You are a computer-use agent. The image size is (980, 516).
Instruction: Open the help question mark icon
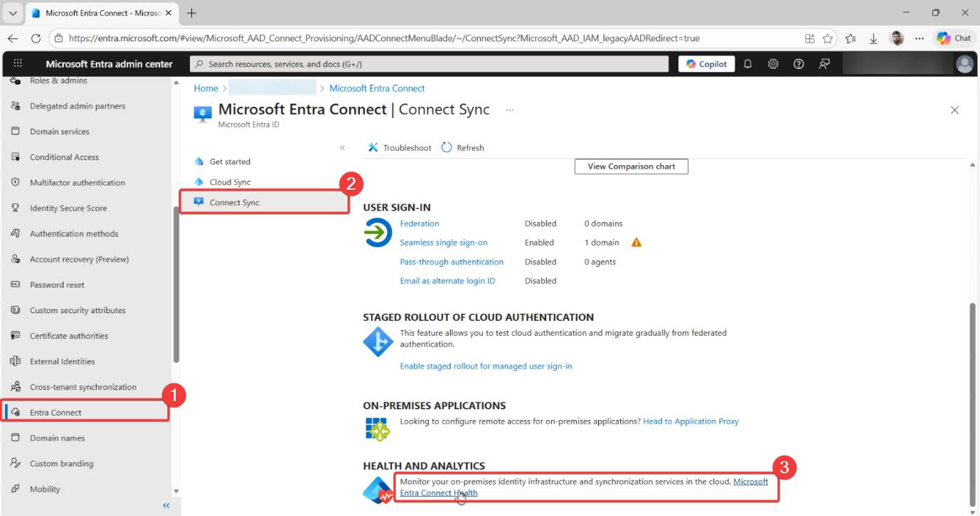(x=799, y=63)
